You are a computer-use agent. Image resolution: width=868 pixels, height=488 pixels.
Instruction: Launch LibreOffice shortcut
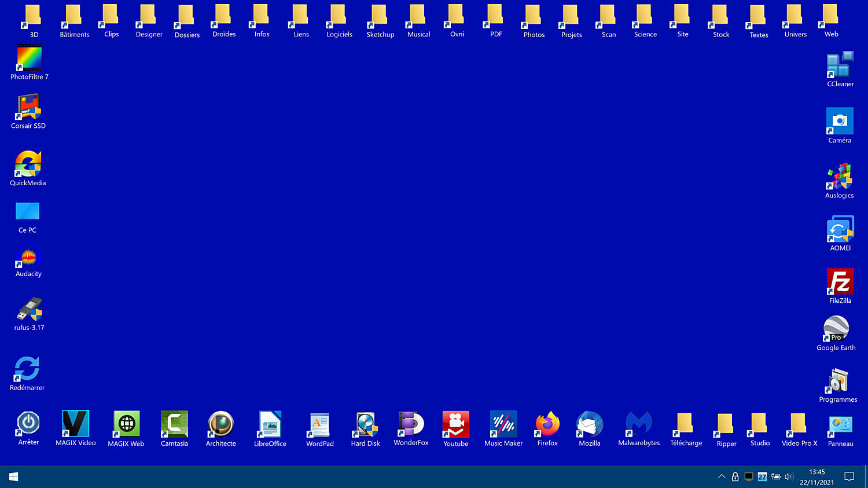pos(270,424)
